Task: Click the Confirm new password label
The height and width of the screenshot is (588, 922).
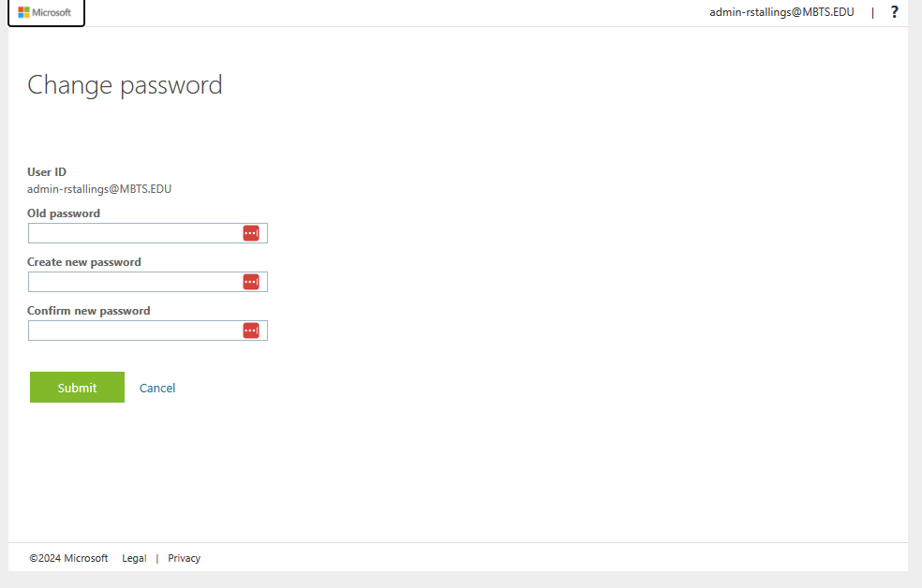Action: 89,311
